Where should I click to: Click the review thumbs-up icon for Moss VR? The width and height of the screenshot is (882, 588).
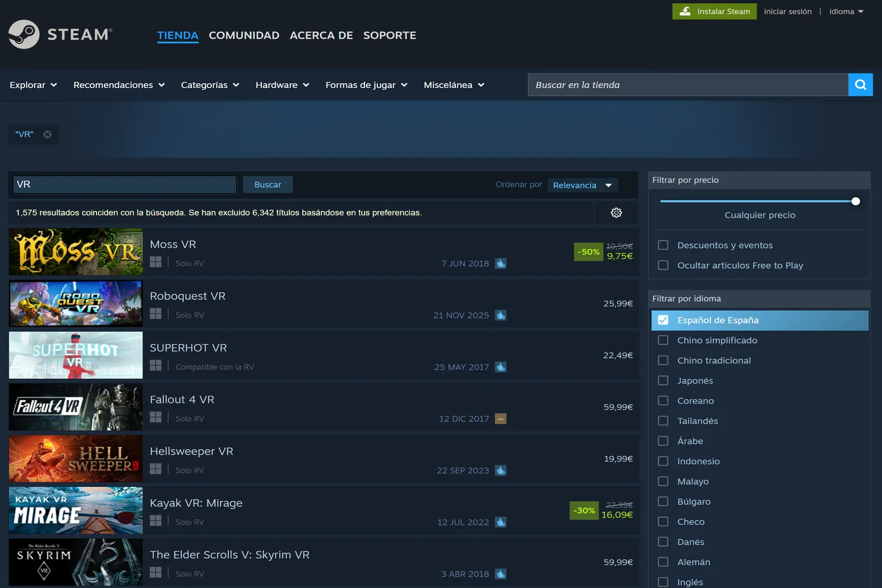coord(501,264)
